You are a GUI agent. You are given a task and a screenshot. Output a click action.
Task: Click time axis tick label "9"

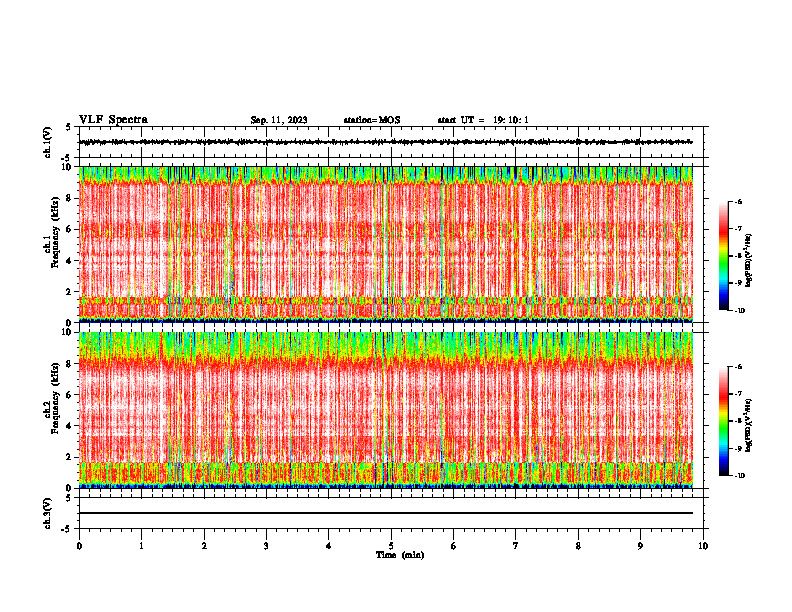(x=640, y=546)
